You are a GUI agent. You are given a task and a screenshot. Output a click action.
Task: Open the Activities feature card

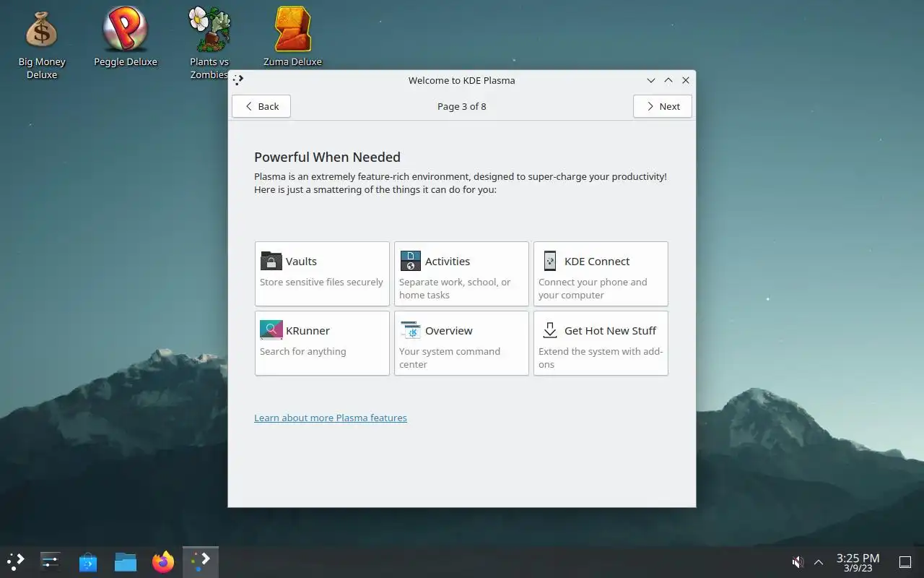(x=461, y=274)
